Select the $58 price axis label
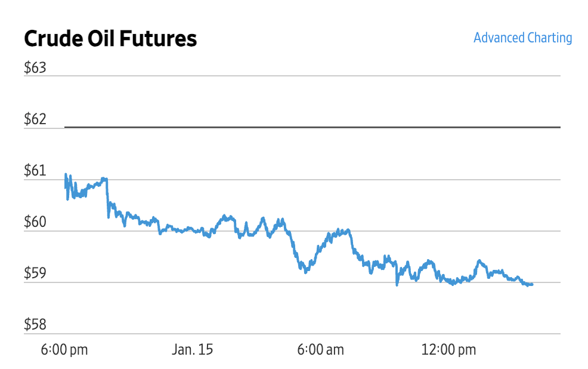Viewport: 588px width, 369px height. click(35, 325)
